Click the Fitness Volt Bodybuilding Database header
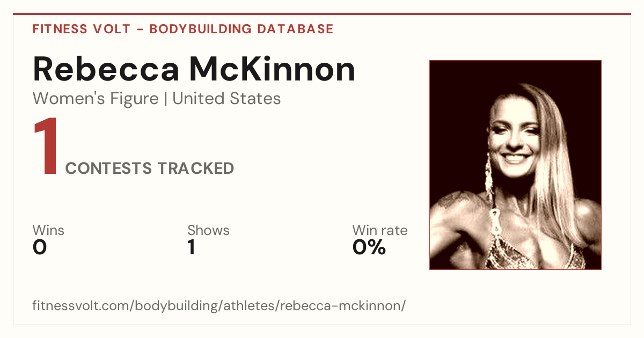This screenshot has height=338, width=644. coord(183,29)
